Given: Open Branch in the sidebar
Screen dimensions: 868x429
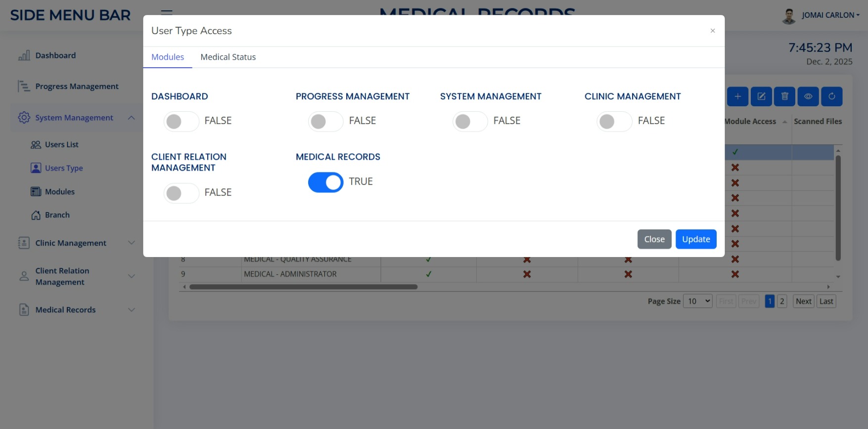Looking at the screenshot, I should coord(57,215).
